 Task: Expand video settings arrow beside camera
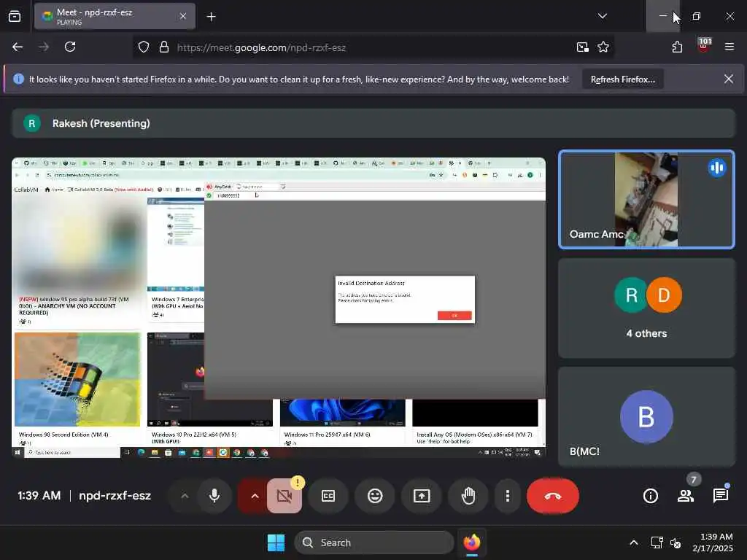click(255, 496)
